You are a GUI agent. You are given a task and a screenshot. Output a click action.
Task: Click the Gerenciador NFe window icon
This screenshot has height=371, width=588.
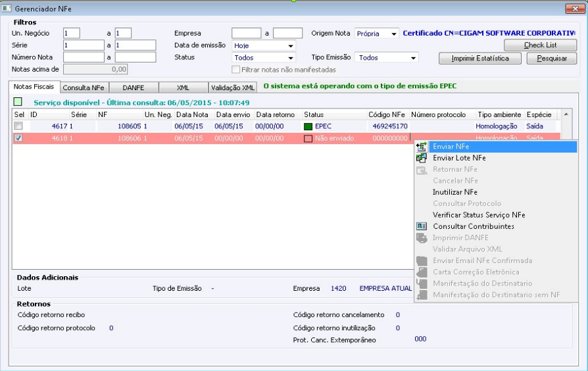click(7, 9)
